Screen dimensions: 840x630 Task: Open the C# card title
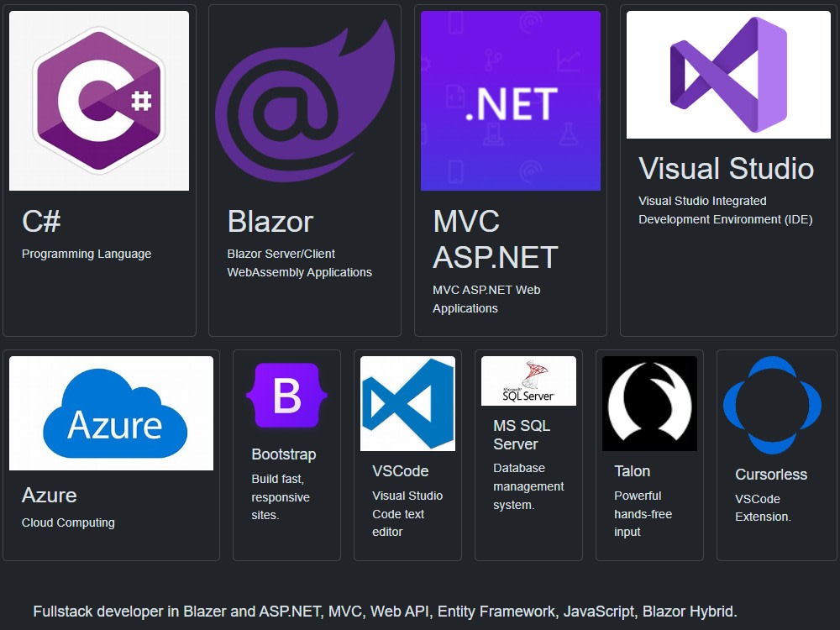(41, 221)
